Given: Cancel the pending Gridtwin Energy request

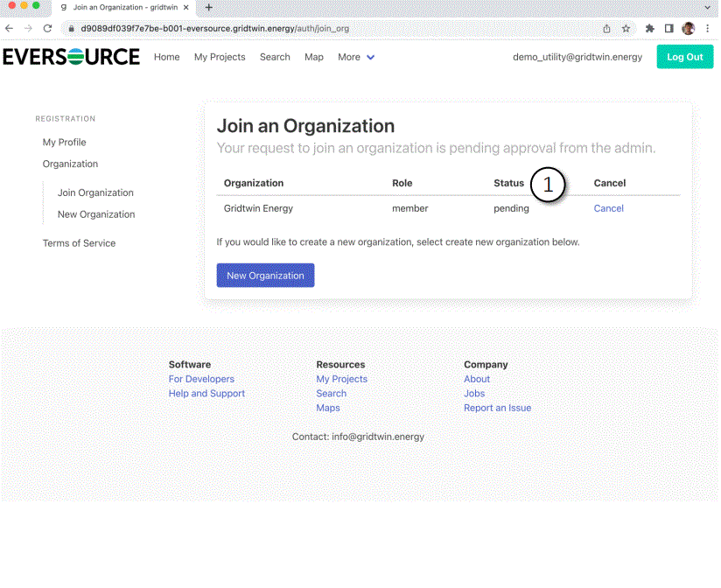Looking at the screenshot, I should coord(608,208).
